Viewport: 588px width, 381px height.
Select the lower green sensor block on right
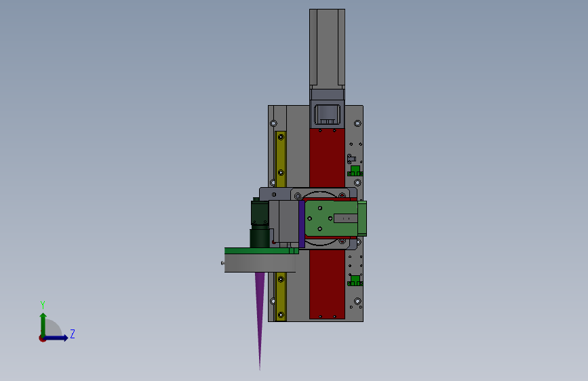click(355, 281)
